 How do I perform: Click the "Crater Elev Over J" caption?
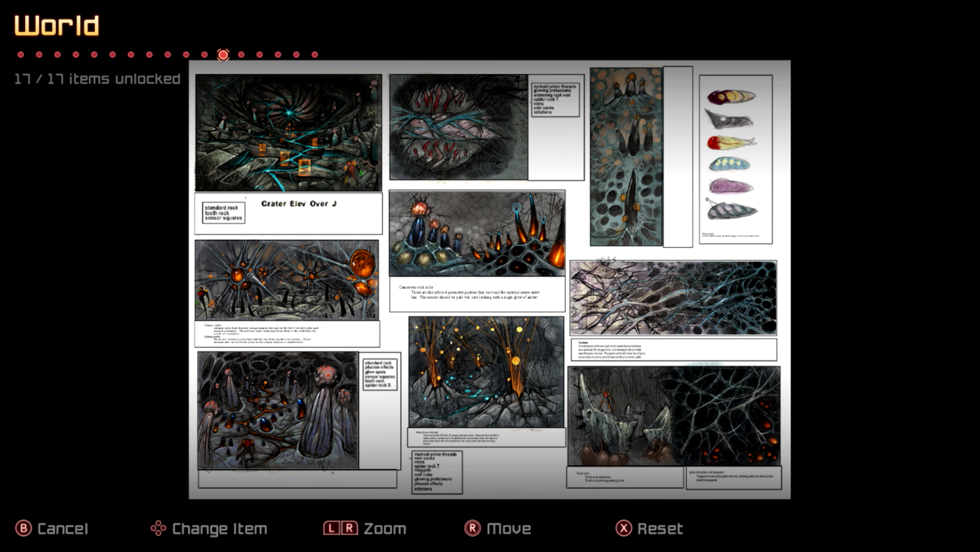(x=299, y=204)
